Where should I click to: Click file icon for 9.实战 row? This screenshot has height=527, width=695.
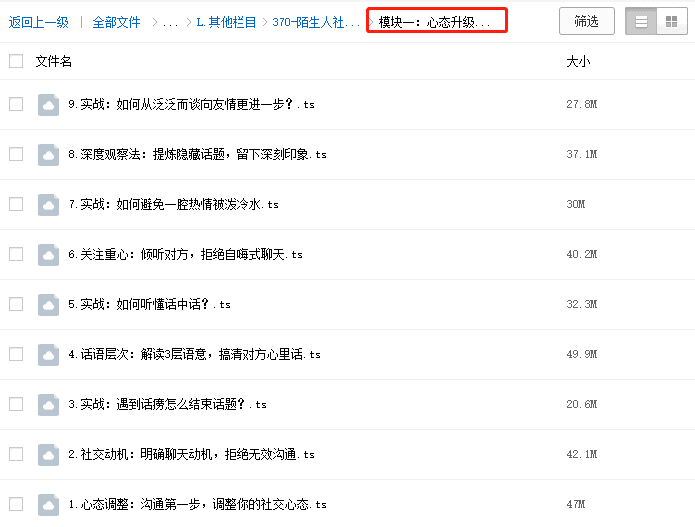click(48, 105)
